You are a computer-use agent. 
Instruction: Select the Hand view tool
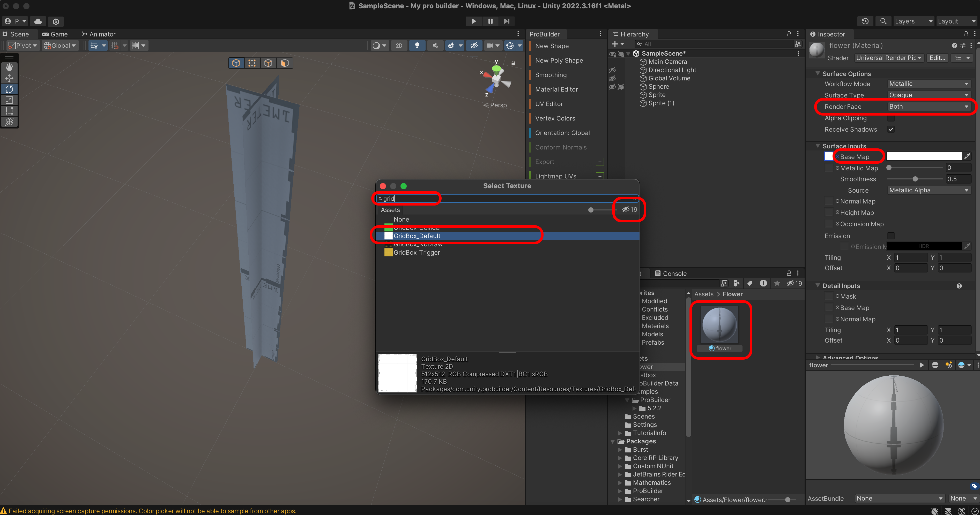(x=9, y=67)
